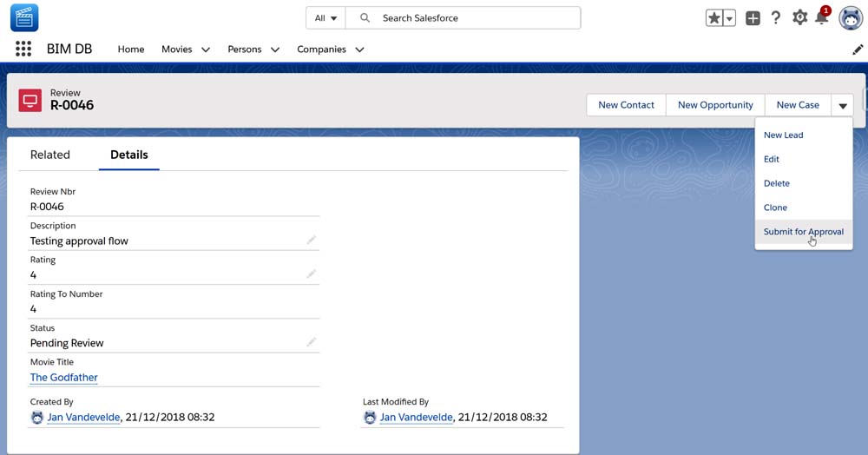The width and height of the screenshot is (868, 455).
Task: Click the New Opportunity button
Action: (x=715, y=105)
